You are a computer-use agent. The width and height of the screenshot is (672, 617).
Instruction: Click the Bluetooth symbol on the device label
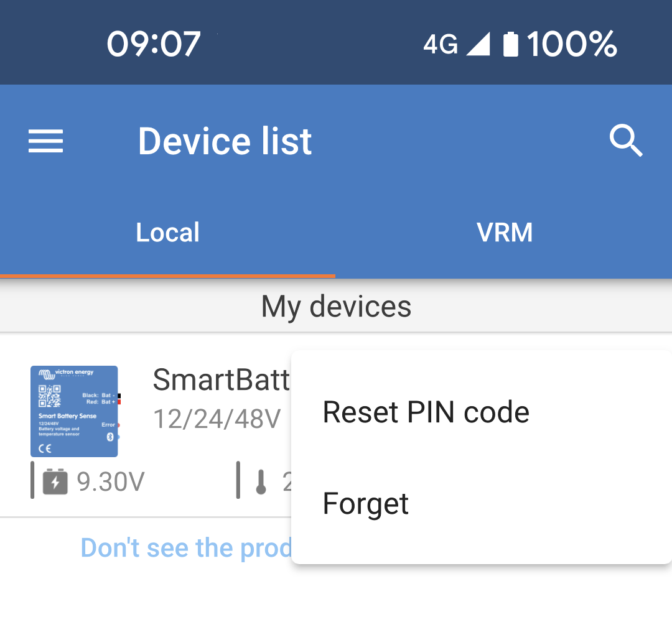click(110, 437)
